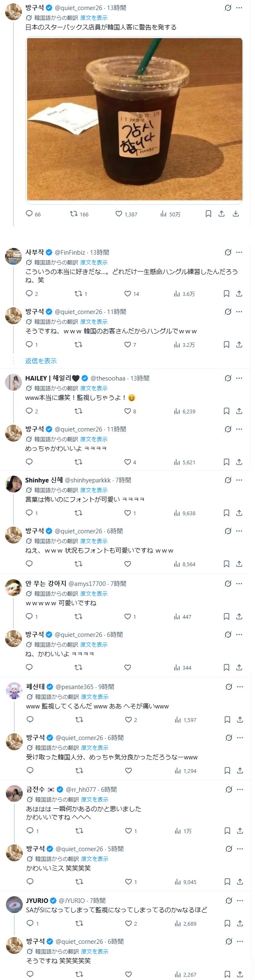Show original text of @amys17700's reply

(x=94, y=594)
